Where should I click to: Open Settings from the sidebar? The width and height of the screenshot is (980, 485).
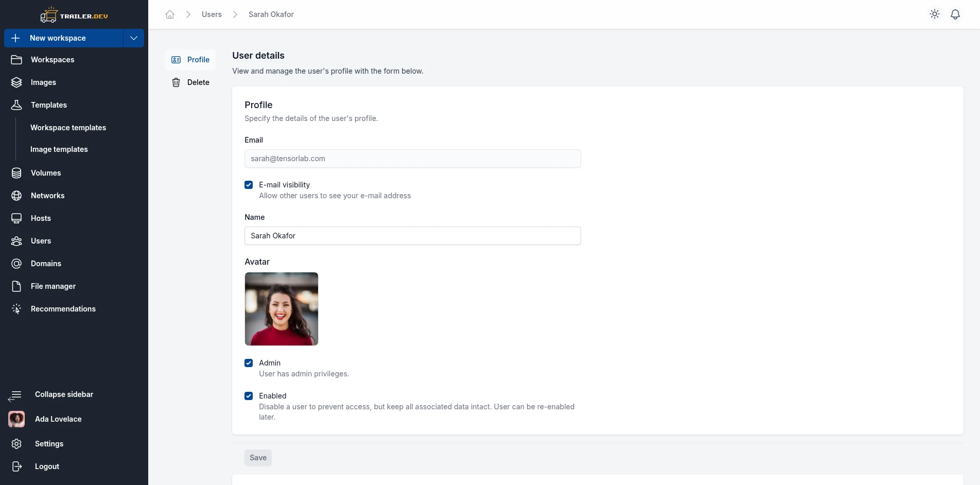(x=49, y=444)
